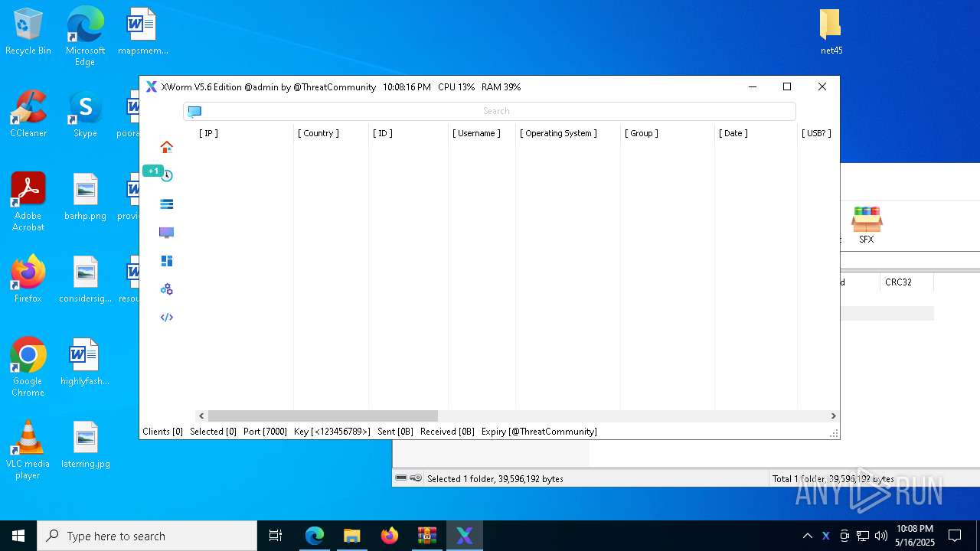Screen dimensions: 980x551
Task: Sort by the [ ID ] column header
Action: tap(383, 133)
